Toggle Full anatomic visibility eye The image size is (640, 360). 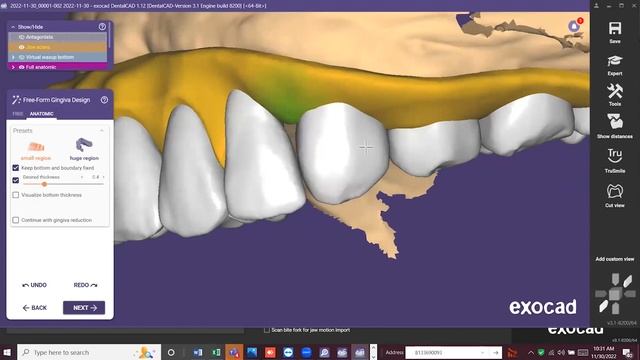pos(22,67)
